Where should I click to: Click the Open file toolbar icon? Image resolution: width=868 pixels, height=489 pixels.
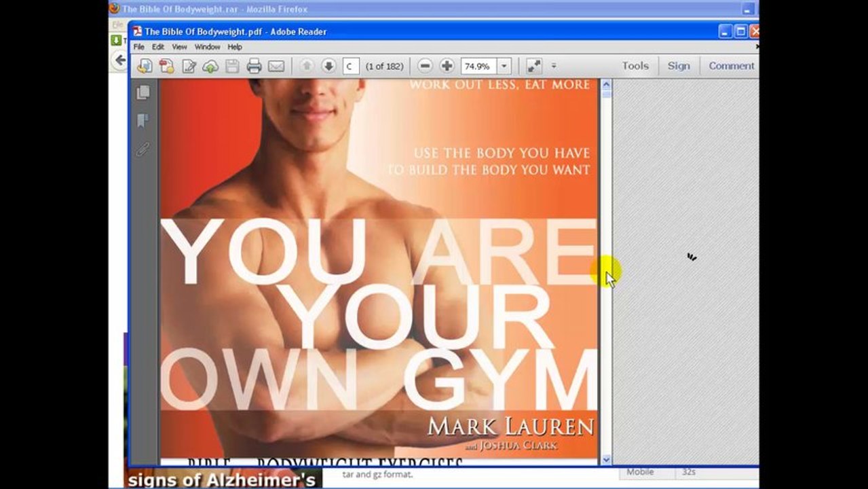pos(145,66)
